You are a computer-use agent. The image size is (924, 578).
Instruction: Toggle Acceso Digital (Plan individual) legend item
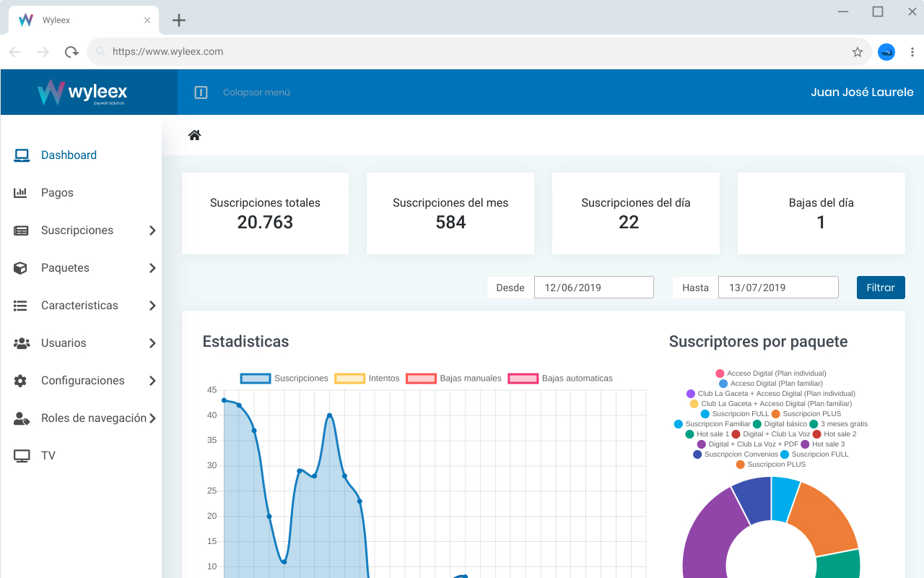[770, 374]
